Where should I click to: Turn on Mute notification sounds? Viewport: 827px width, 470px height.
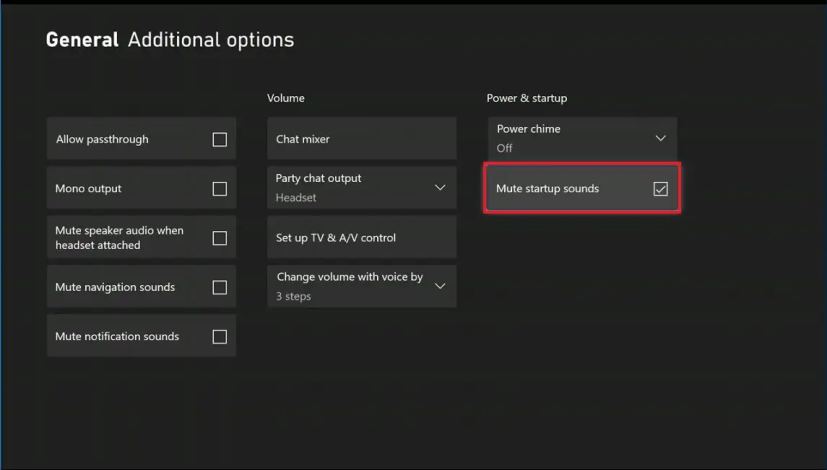click(219, 337)
